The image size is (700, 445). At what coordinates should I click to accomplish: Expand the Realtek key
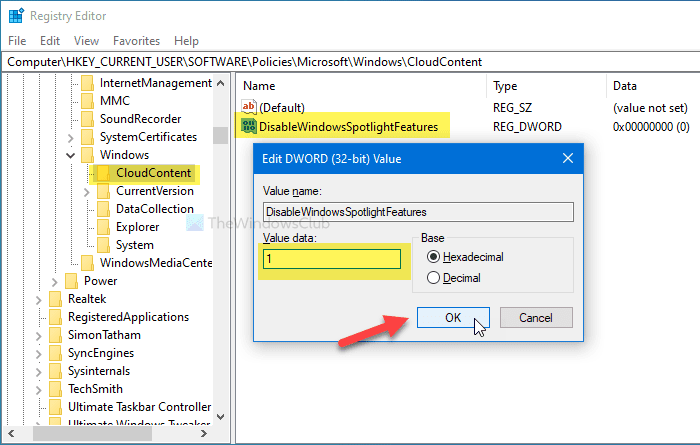[39, 300]
